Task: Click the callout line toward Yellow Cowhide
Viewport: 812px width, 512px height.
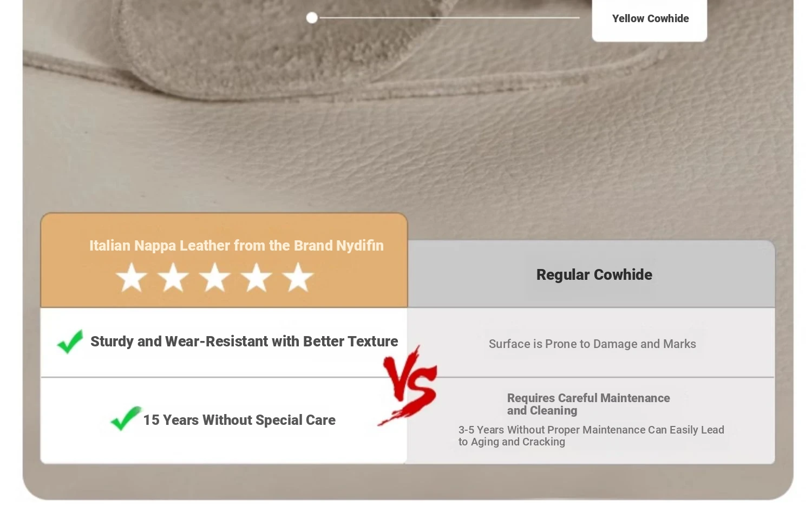Action: [449, 18]
